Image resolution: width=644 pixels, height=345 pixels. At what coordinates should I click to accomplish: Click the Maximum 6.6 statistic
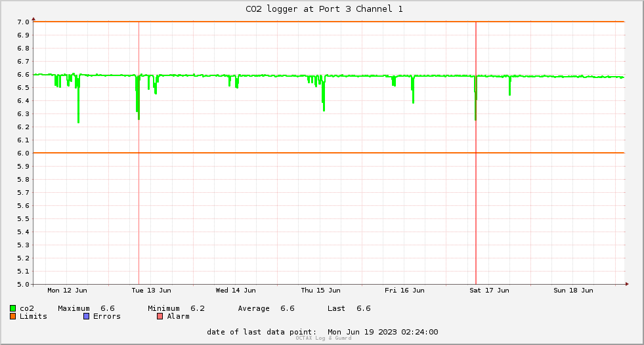(86, 308)
